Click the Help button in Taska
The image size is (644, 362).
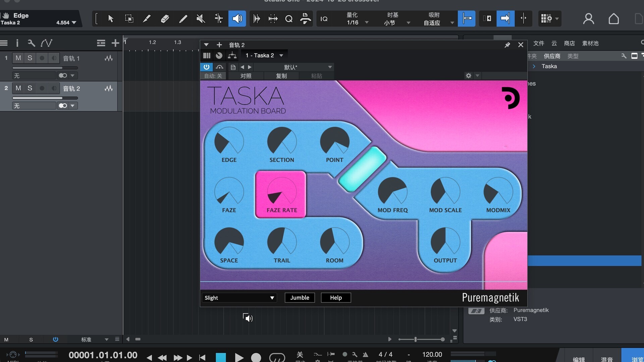[336, 298]
